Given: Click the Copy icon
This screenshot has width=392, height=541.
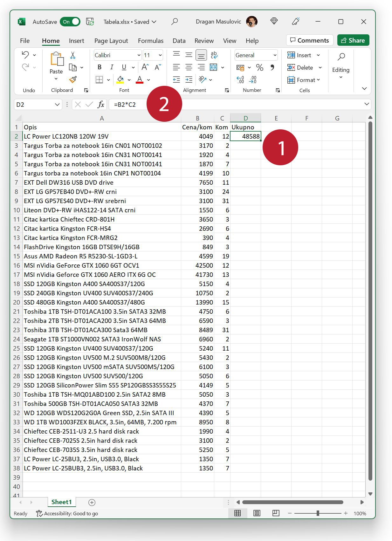Looking at the screenshot, I should click(x=73, y=67).
